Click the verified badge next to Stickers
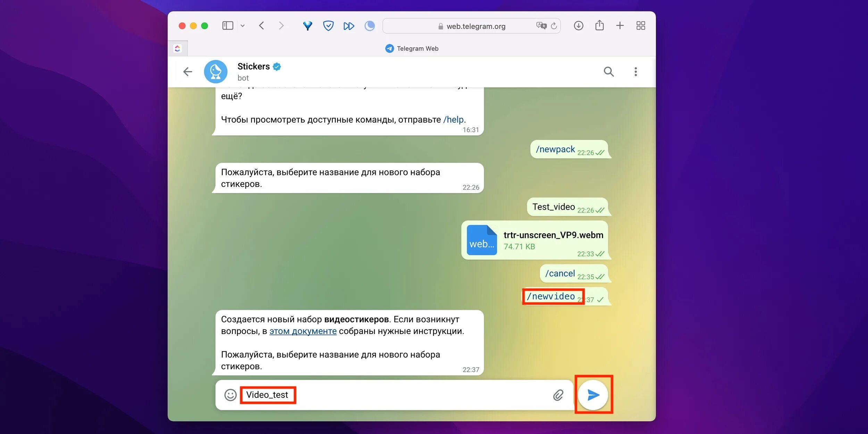The height and width of the screenshot is (434, 868). click(x=277, y=67)
